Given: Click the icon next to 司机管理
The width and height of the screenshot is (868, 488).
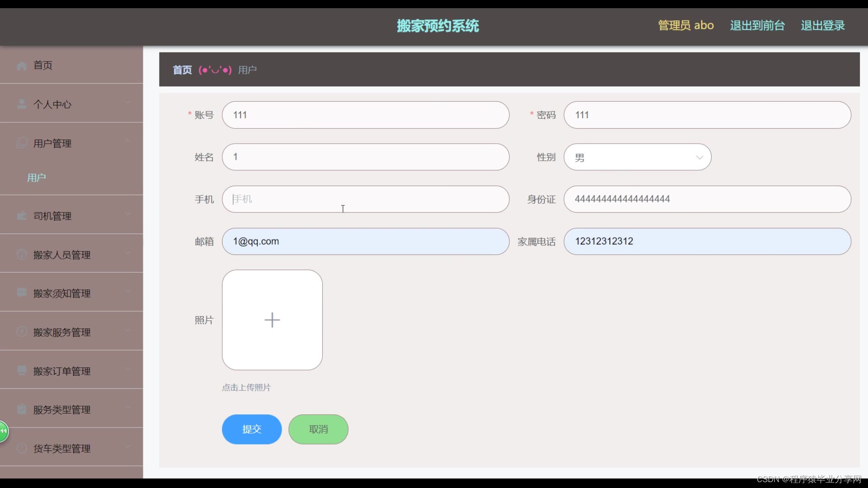Looking at the screenshot, I should 22,216.
